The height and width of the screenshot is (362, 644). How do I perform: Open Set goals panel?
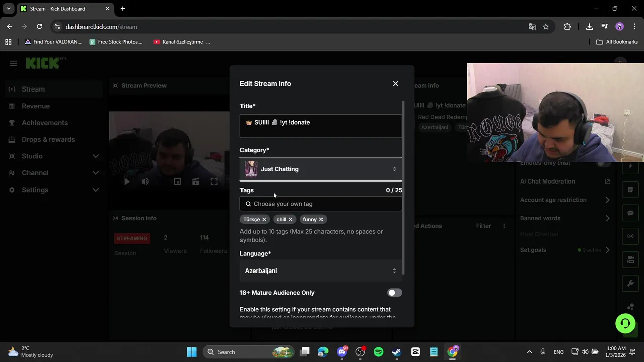click(x=565, y=250)
